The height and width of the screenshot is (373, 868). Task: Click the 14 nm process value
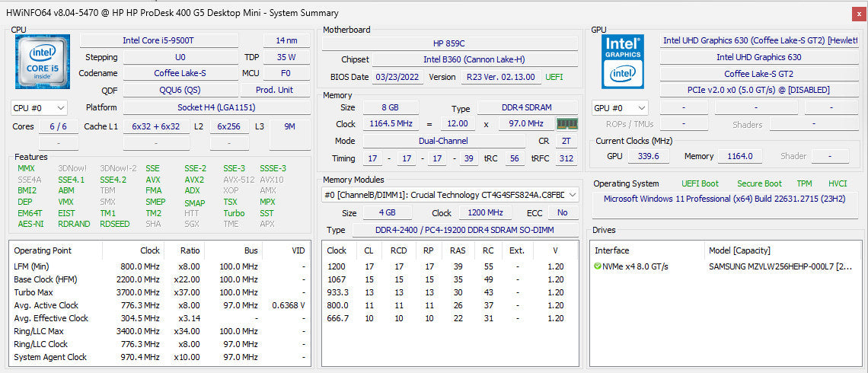tap(286, 40)
